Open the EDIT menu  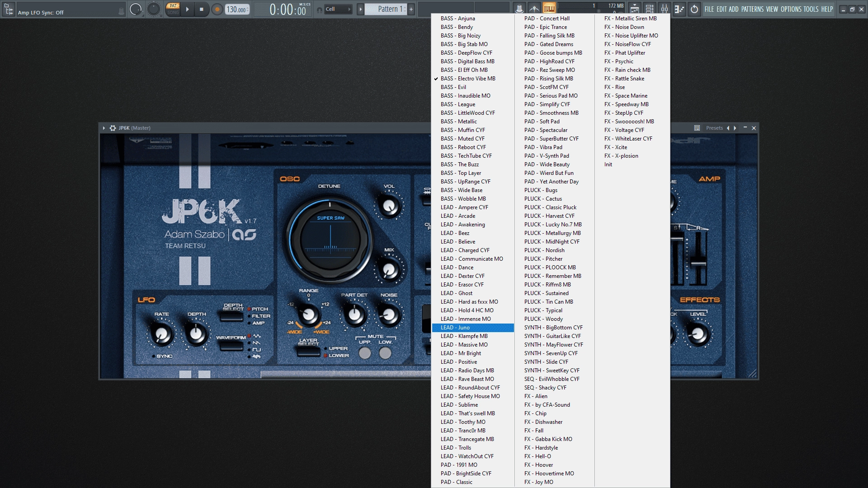click(722, 9)
